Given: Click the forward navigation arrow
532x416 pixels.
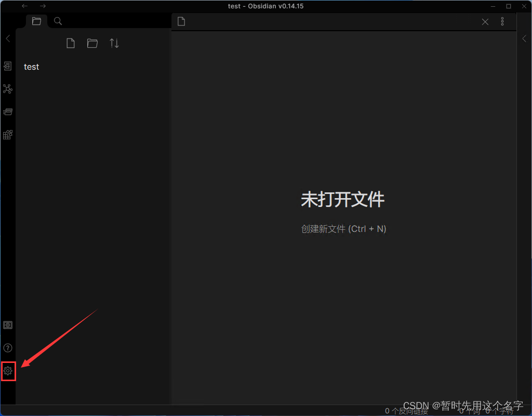Looking at the screenshot, I should [43, 6].
